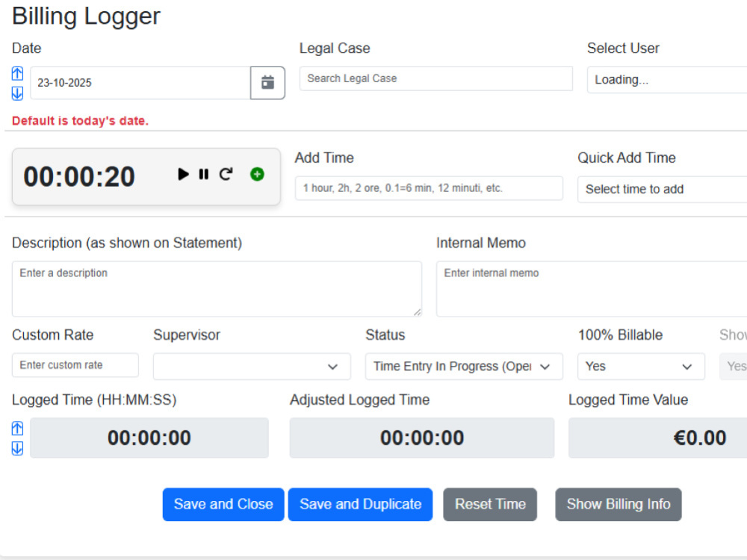
Task: Click the Logged Time Value €0.00
Action: [x=658, y=438]
